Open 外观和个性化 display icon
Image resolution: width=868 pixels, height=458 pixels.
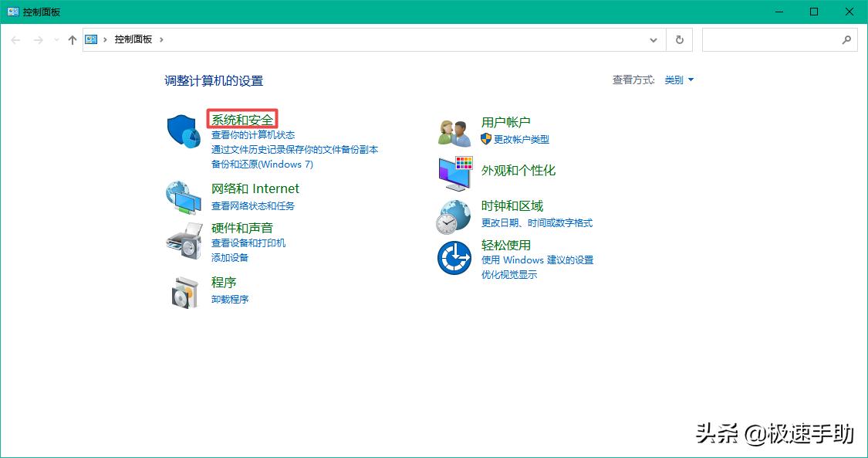453,171
